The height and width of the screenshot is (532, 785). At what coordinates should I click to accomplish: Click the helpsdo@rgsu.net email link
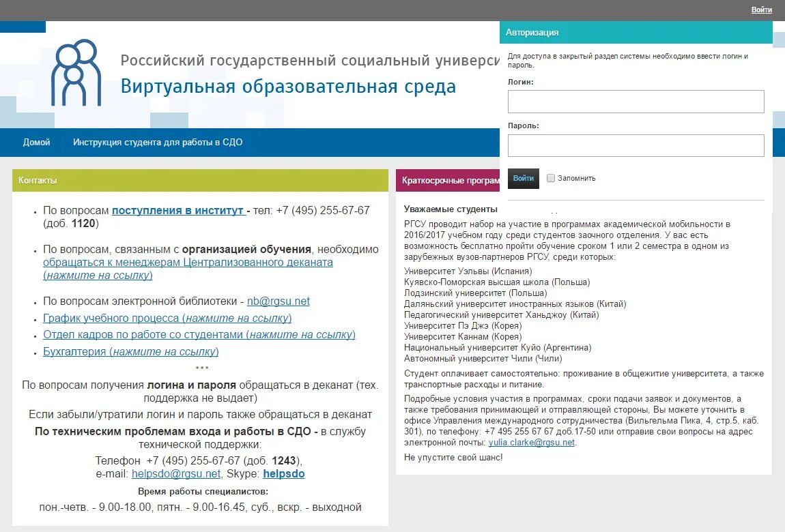(175, 473)
